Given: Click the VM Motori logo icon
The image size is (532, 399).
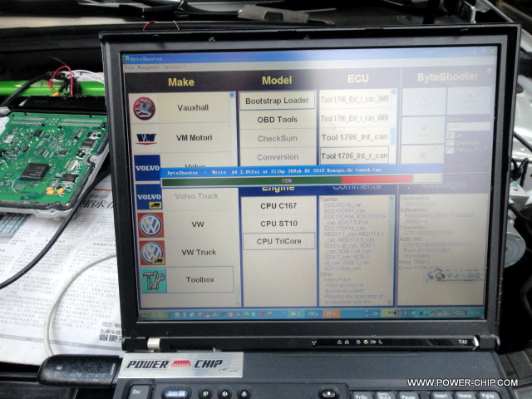Looking at the screenshot, I should pyautogui.click(x=146, y=139).
